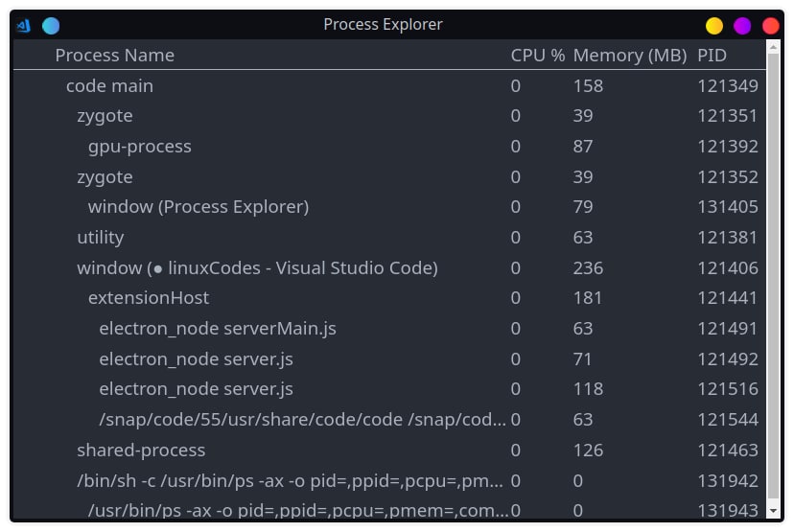Image resolution: width=794 pixels, height=532 pixels.
Task: Click the blue circle button in title bar
Action: (x=51, y=25)
